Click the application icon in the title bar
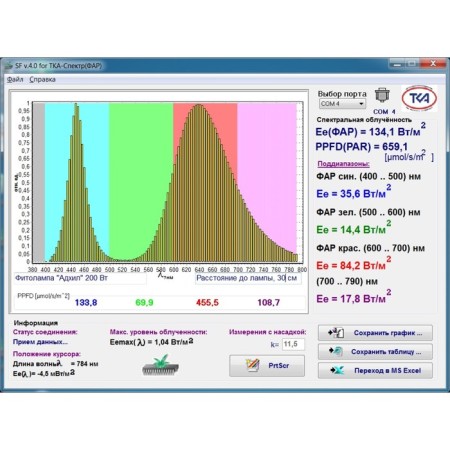The width and height of the screenshot is (450, 450). click(x=9, y=66)
